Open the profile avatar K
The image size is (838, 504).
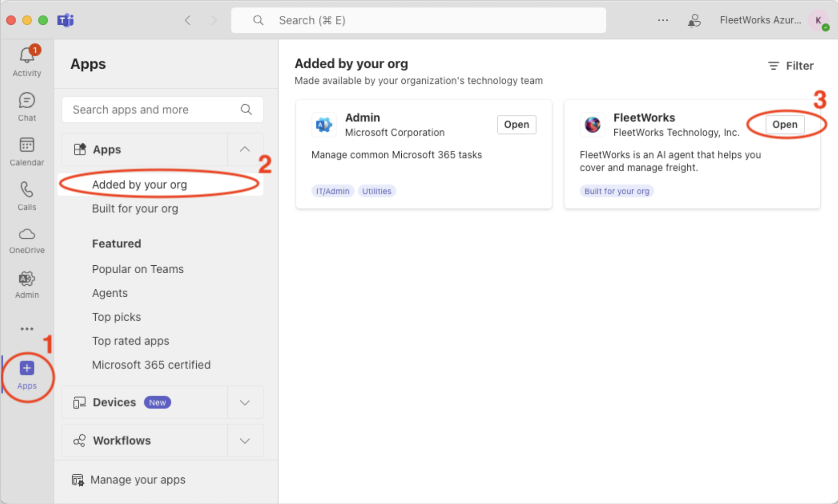coord(819,20)
